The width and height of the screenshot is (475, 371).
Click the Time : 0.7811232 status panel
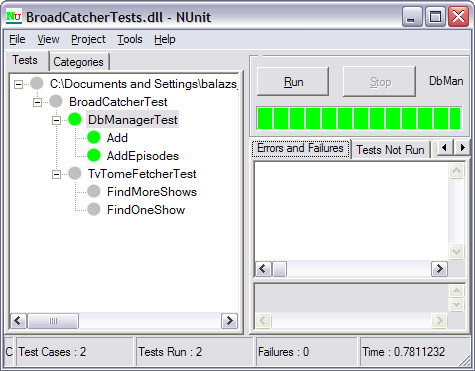coord(415,352)
